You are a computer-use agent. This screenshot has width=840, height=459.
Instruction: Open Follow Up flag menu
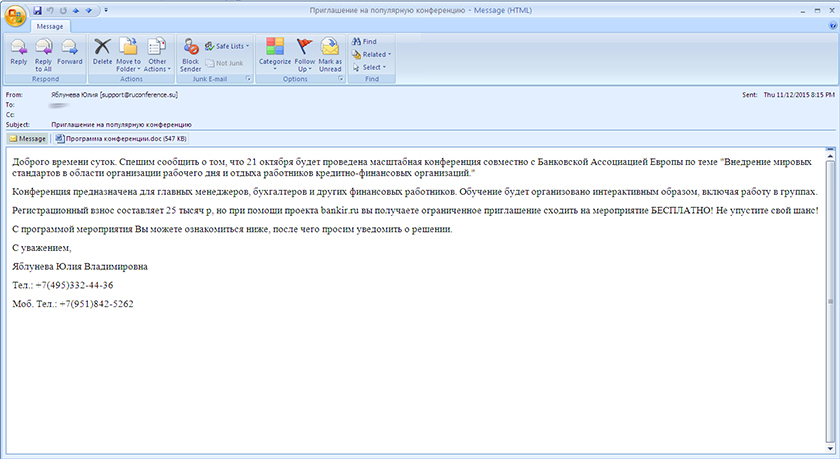[304, 55]
